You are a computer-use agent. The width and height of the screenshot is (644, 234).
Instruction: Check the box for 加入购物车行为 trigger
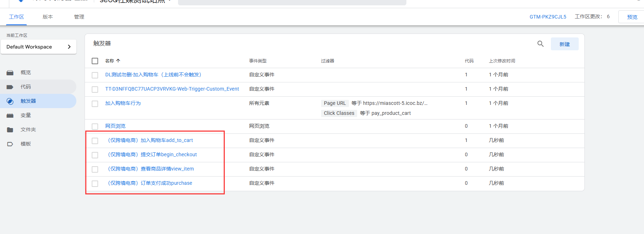(95, 104)
